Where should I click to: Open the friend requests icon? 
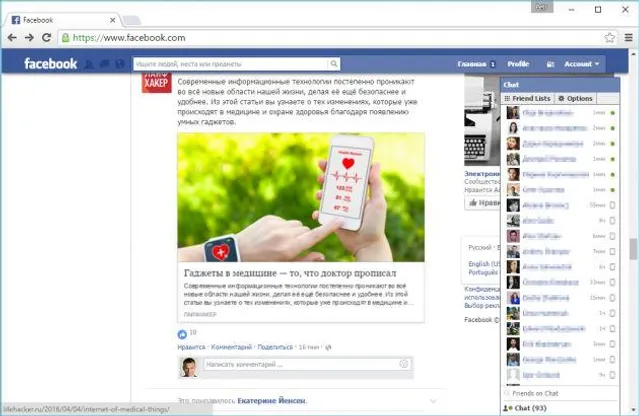(x=88, y=64)
